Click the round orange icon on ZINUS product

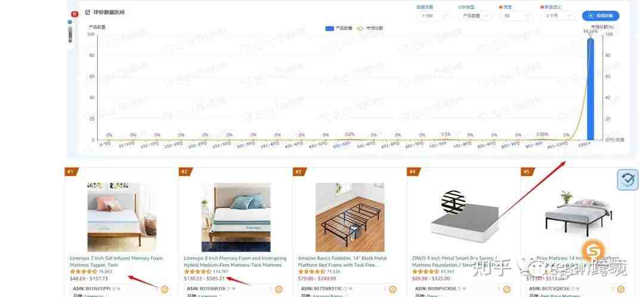click(x=507, y=289)
